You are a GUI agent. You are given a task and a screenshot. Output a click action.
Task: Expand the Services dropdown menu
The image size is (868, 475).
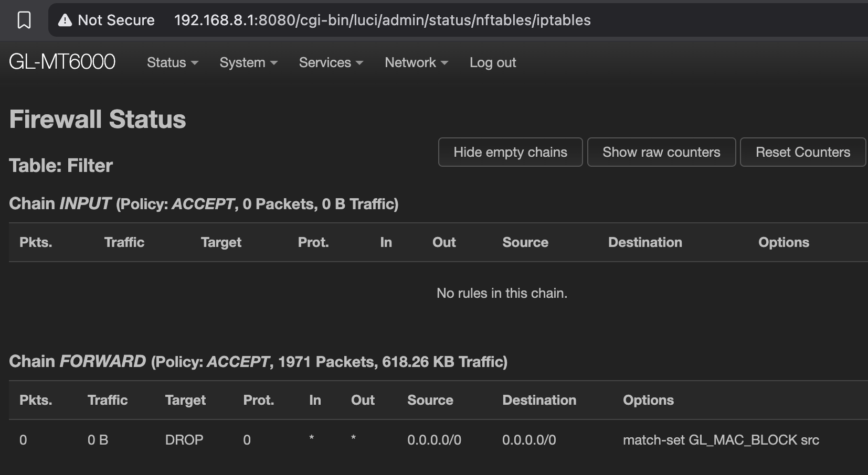[x=331, y=62]
